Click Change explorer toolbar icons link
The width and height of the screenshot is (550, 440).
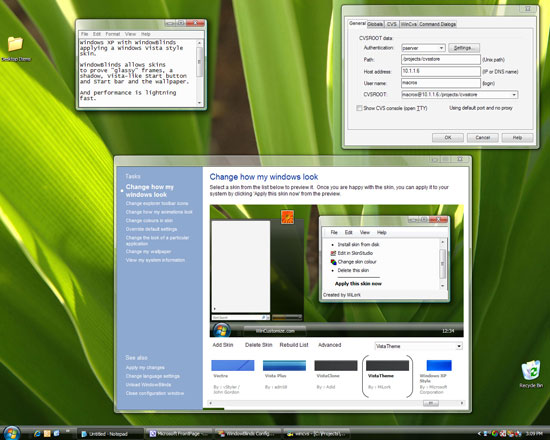pyautogui.click(x=157, y=204)
